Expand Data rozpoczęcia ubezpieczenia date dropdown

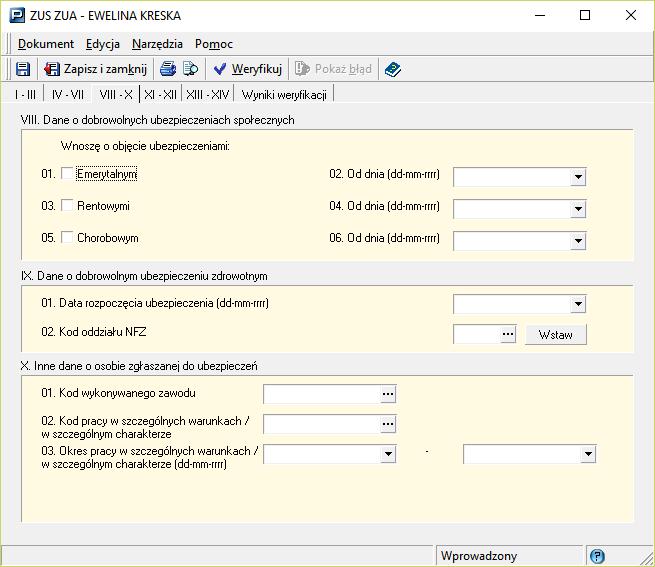point(578,304)
